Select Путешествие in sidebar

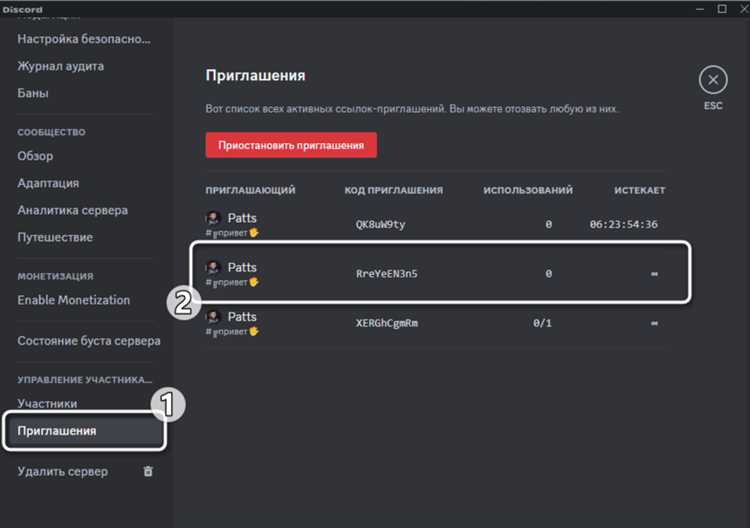click(x=55, y=237)
